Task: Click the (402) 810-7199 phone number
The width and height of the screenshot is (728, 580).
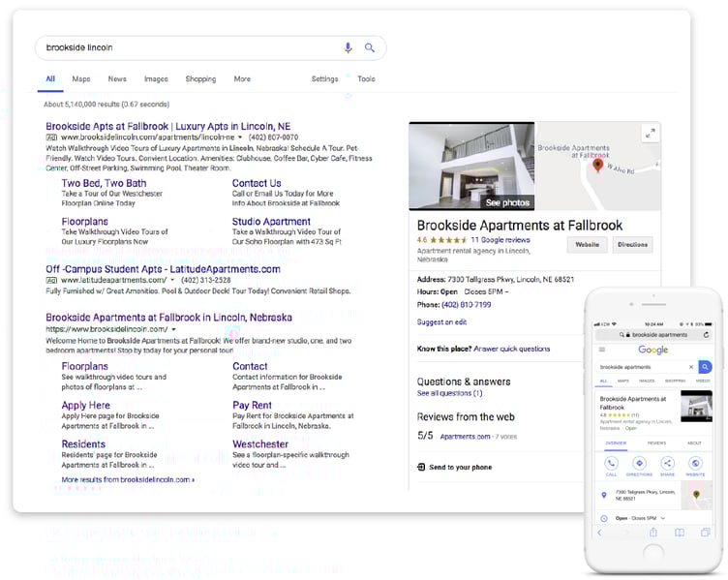Action: pos(467,305)
